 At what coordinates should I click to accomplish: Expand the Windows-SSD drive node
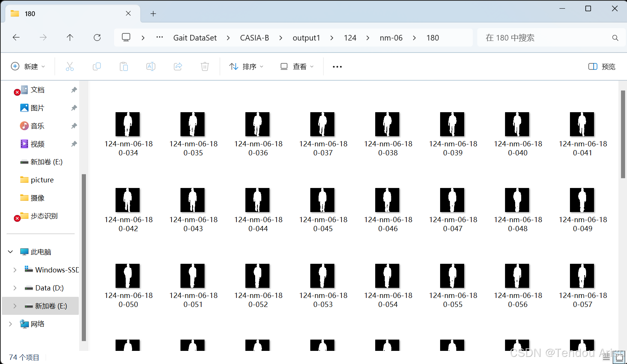click(x=15, y=270)
